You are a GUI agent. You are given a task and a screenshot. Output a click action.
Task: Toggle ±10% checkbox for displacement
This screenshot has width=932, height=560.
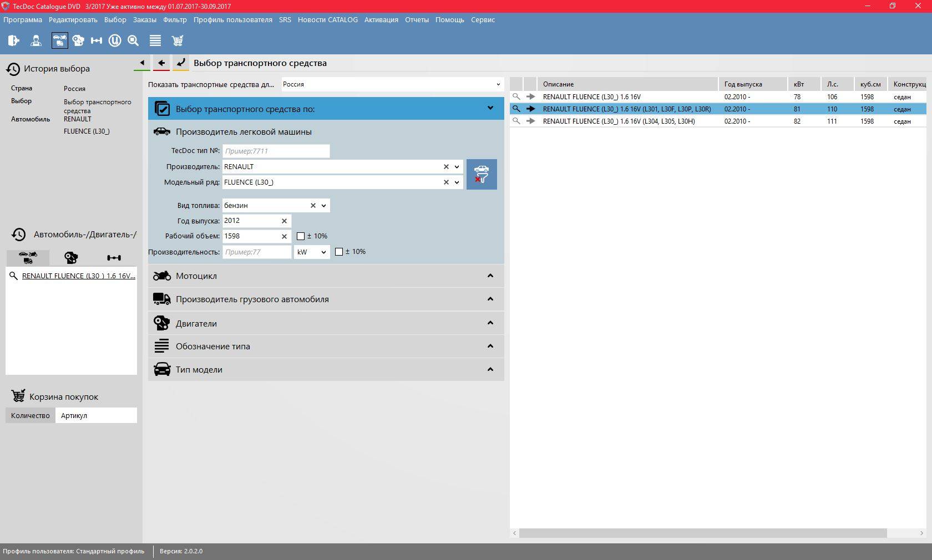click(x=301, y=236)
